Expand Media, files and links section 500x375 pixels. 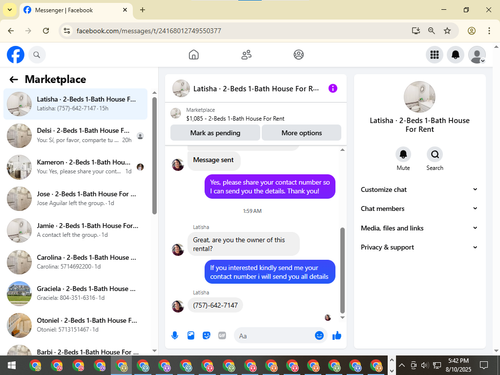tap(419, 228)
